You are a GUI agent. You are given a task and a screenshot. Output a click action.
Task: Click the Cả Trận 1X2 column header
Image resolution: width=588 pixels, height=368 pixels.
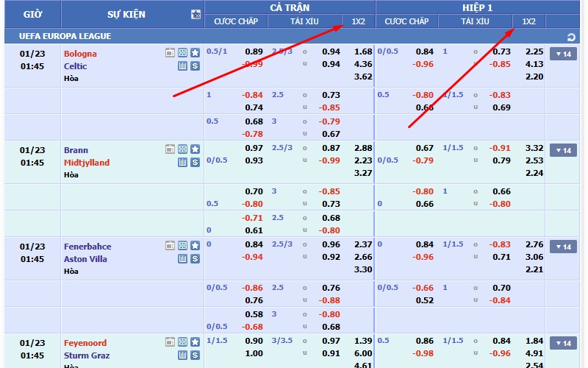point(359,21)
